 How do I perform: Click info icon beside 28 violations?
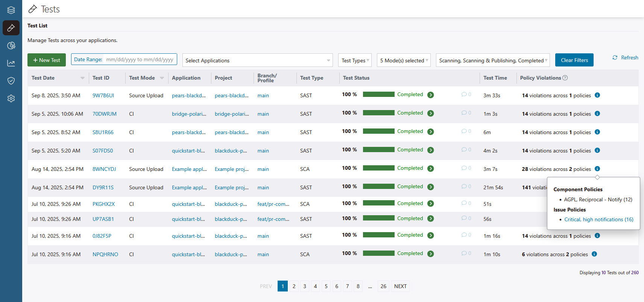(x=597, y=169)
